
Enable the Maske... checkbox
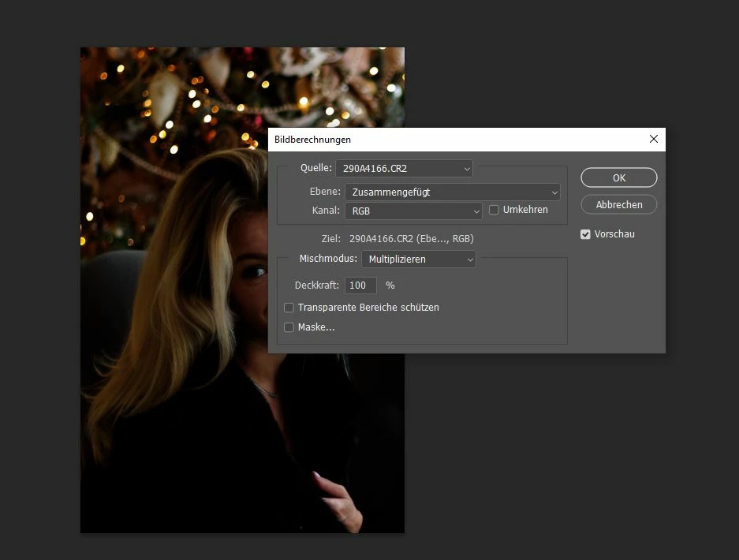pyautogui.click(x=289, y=327)
